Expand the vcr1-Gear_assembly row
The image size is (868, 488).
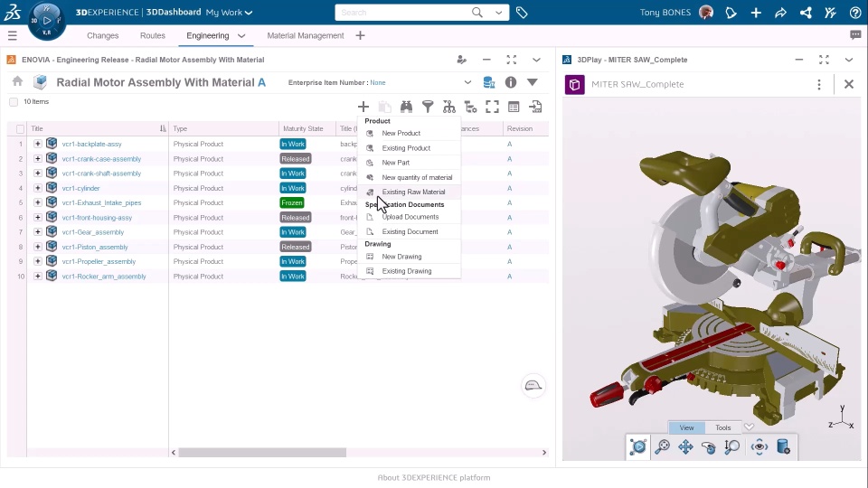click(38, 232)
